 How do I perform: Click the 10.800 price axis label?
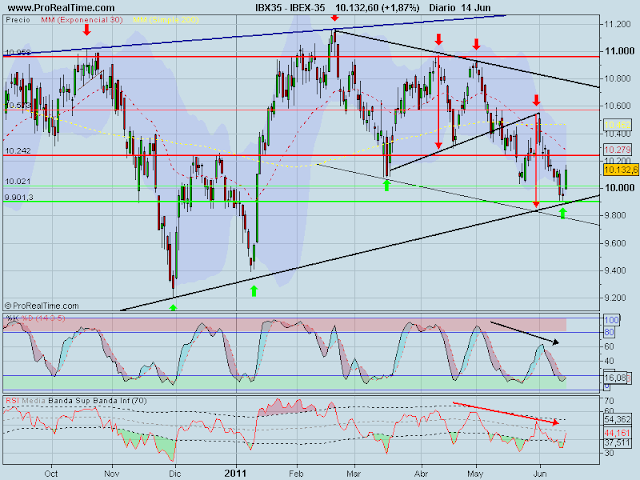point(618,78)
